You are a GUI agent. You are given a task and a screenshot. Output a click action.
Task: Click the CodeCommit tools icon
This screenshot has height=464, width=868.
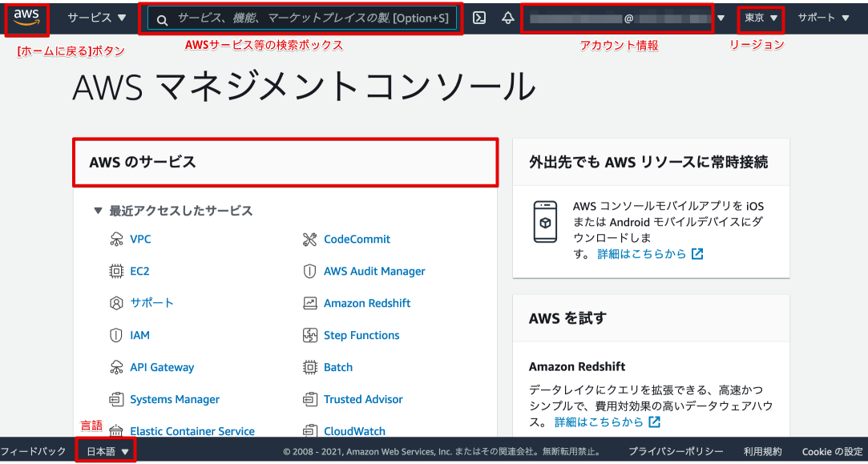tap(310, 239)
